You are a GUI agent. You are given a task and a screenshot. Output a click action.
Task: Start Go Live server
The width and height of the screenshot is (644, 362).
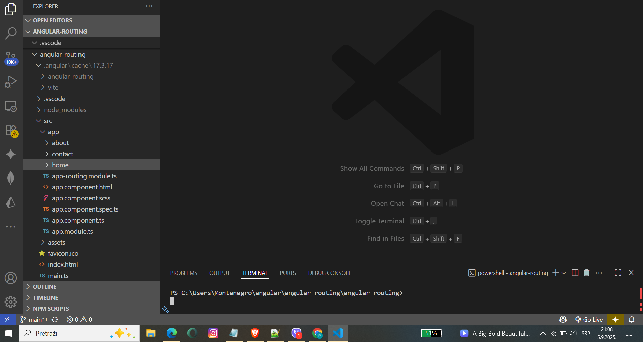point(589,320)
